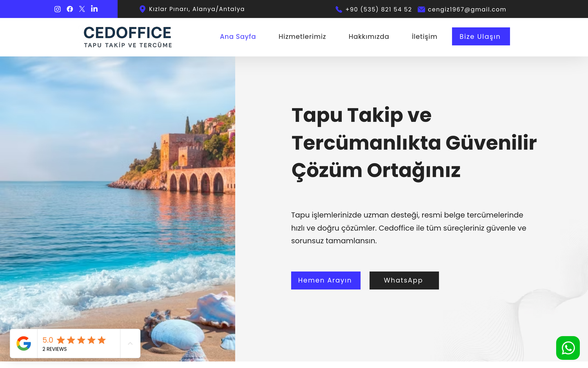Open the X (Twitter) social icon

pos(82,9)
